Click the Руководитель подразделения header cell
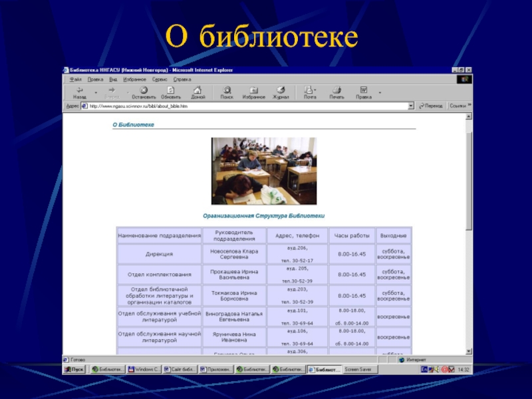This screenshot has width=532, height=399. tap(234, 235)
